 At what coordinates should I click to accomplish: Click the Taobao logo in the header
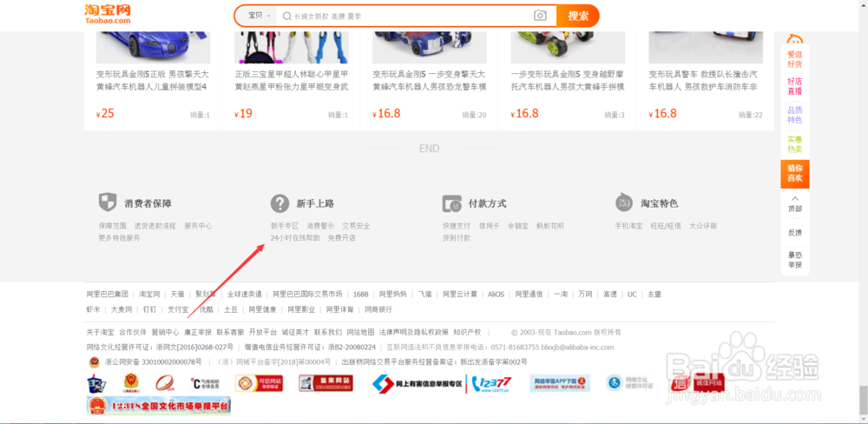click(x=108, y=15)
